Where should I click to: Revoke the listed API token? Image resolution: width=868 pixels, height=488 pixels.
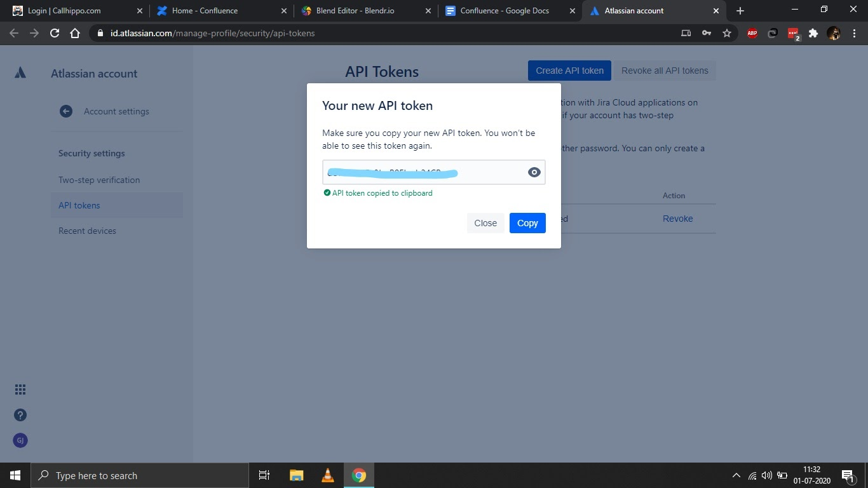pos(677,219)
